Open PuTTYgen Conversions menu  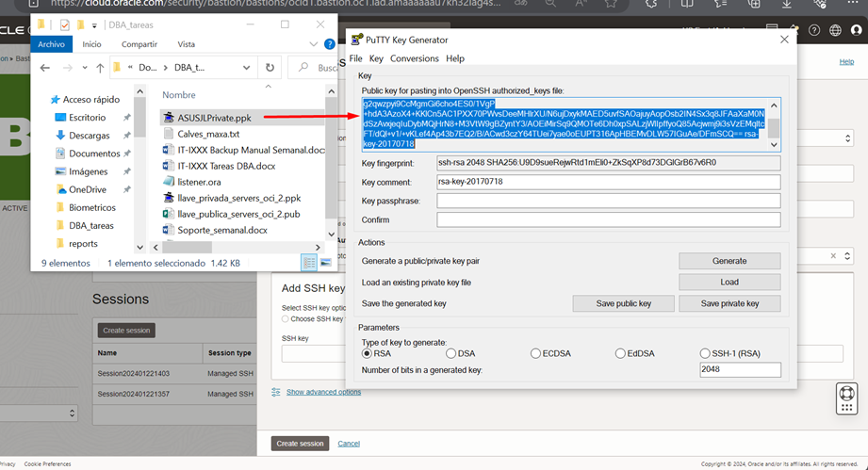pyautogui.click(x=414, y=58)
